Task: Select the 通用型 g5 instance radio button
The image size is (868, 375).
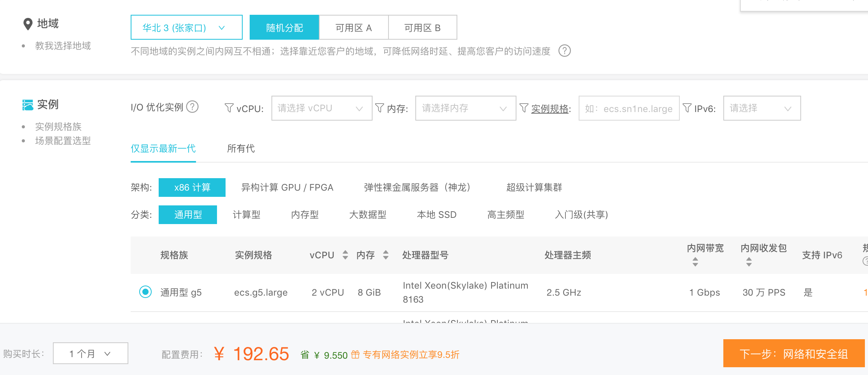Action: pyautogui.click(x=145, y=292)
